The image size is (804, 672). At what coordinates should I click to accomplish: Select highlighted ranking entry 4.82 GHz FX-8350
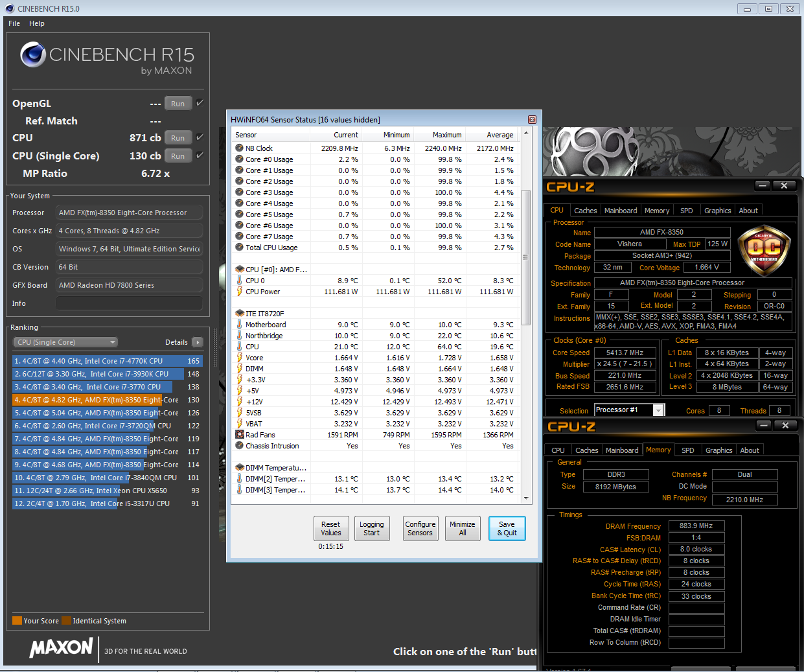[108, 400]
